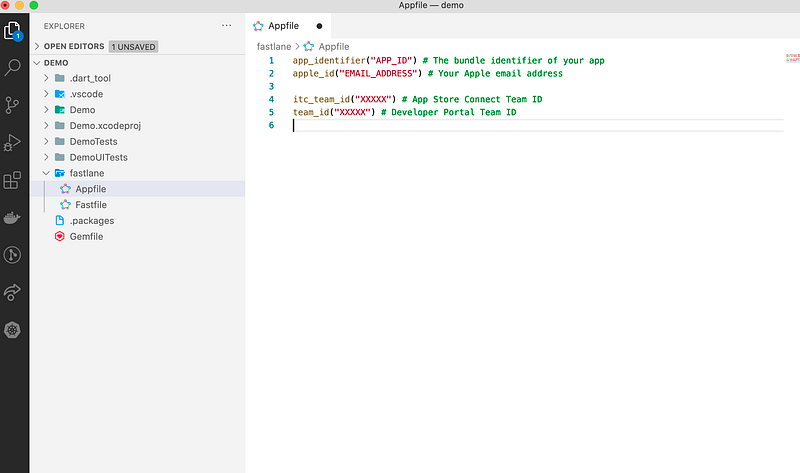Switch to the Appfile editor tab
The image size is (800, 473).
[x=288, y=26]
